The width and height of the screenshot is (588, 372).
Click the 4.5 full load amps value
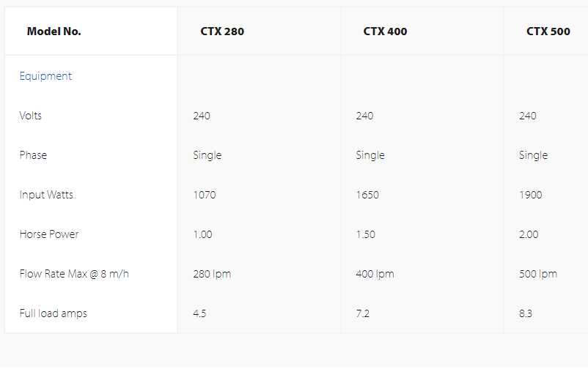199,313
